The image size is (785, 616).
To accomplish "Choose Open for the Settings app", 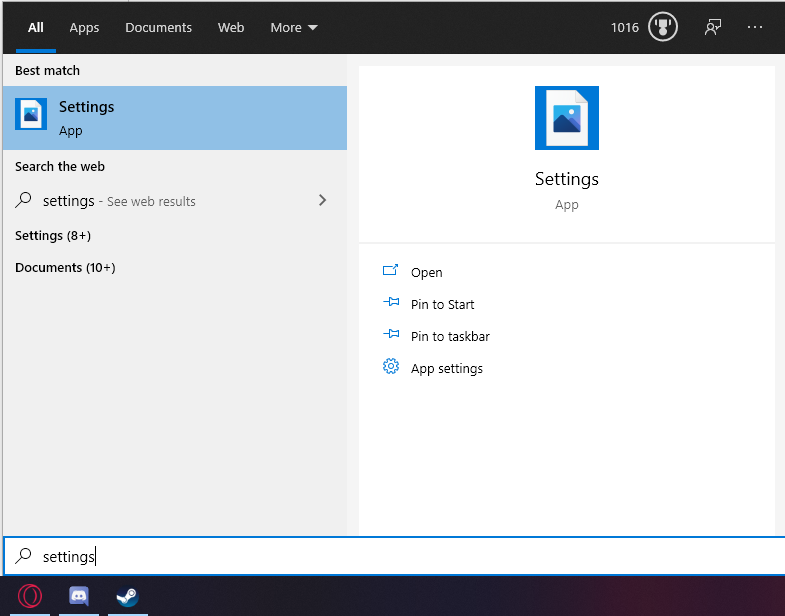I will point(427,272).
